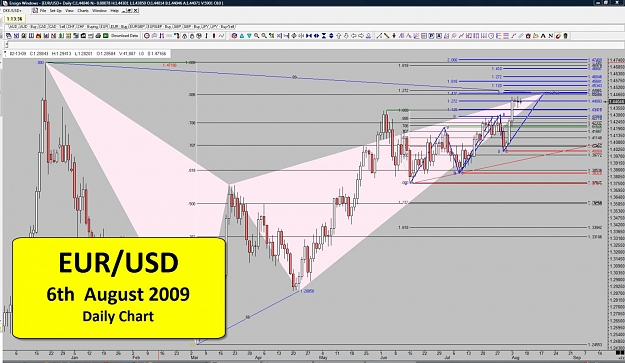Switch to the JPY - Buy/Sell tab

click(x=223, y=27)
